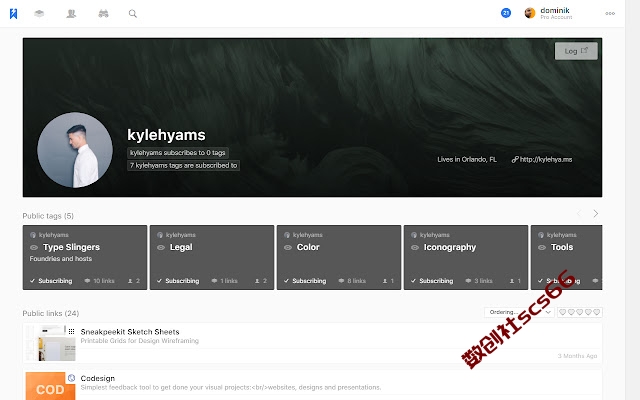Open the Legal tag
The height and width of the screenshot is (400, 640).
pos(181,247)
